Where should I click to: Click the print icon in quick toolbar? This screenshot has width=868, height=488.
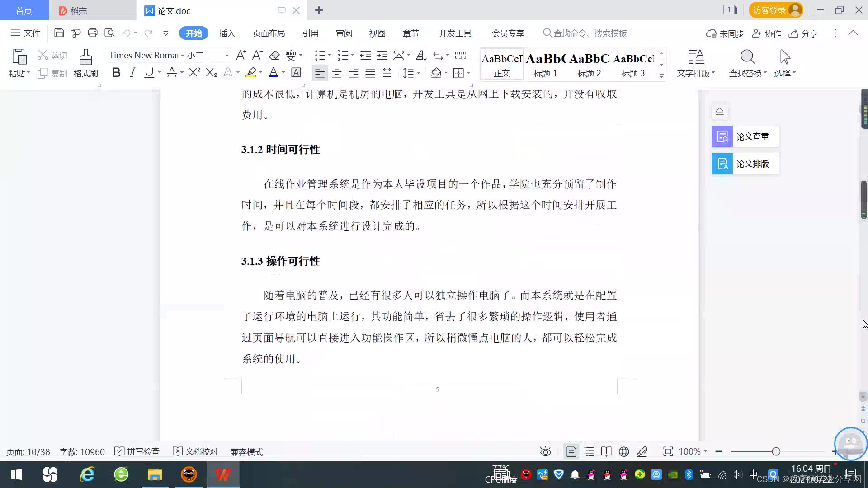pos(93,33)
